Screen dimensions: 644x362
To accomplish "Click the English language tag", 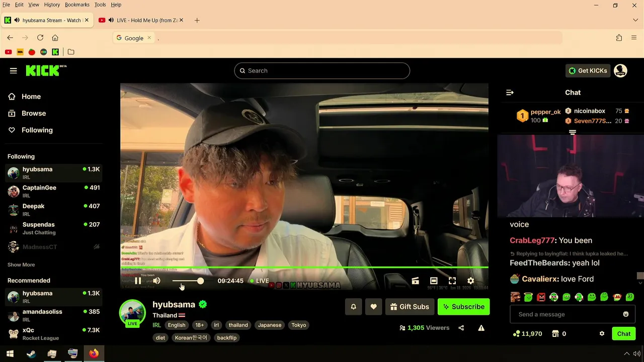I will click(177, 325).
